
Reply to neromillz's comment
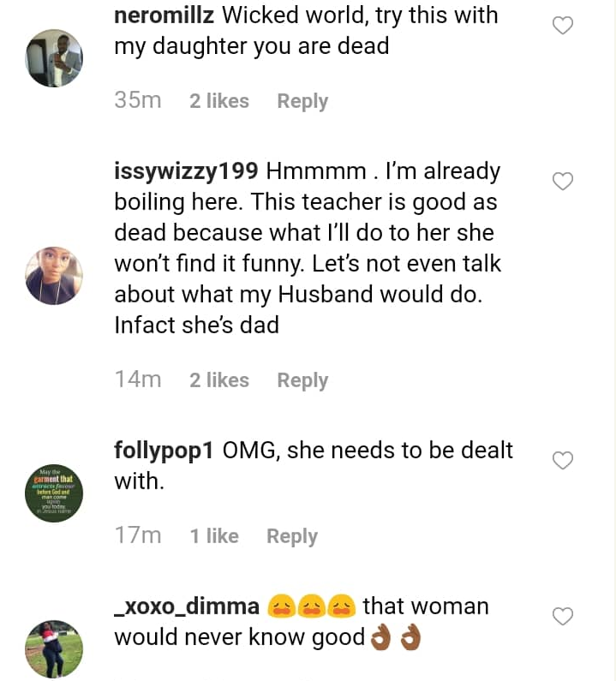pos(302,101)
